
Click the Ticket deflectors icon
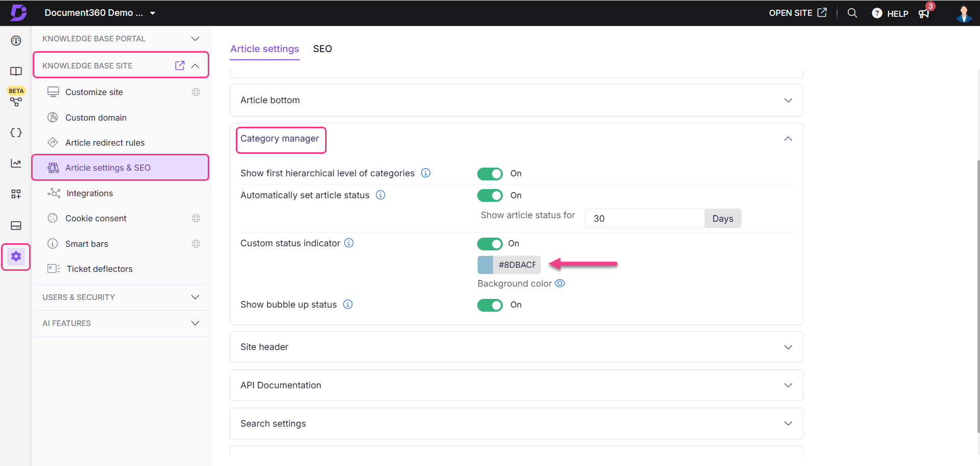[54, 269]
